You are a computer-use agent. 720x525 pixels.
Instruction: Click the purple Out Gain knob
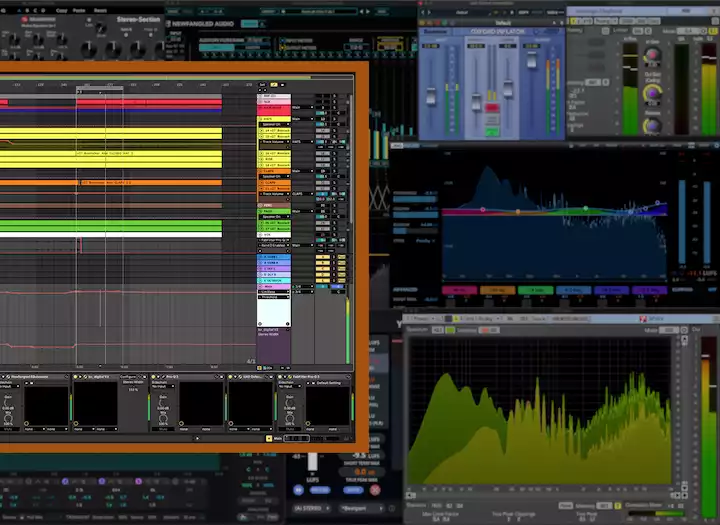653,93
